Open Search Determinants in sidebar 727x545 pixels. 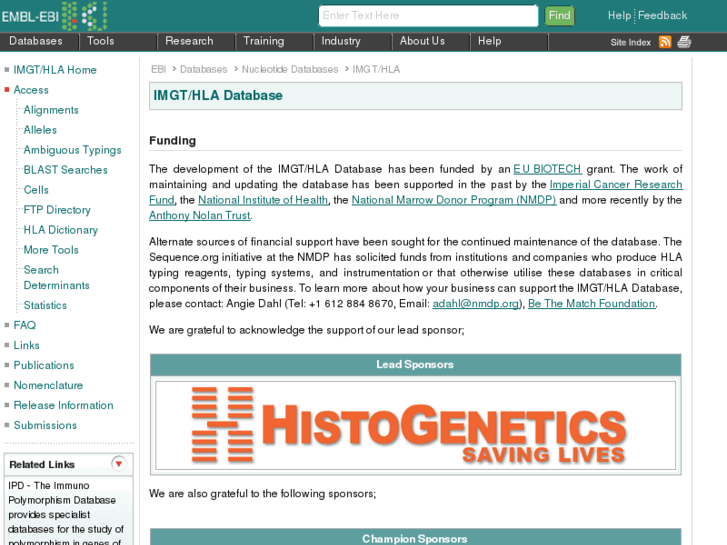(57, 277)
